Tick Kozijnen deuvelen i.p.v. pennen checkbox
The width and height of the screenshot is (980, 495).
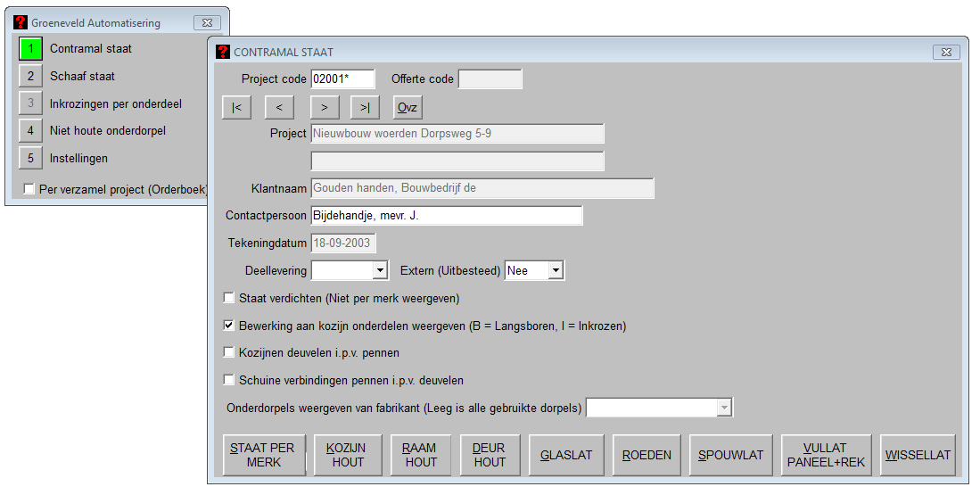pos(229,352)
